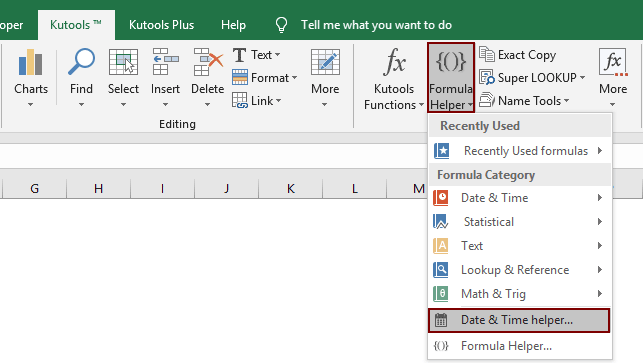643x363 pixels.
Task: Click the Select range icon
Action: [x=123, y=62]
